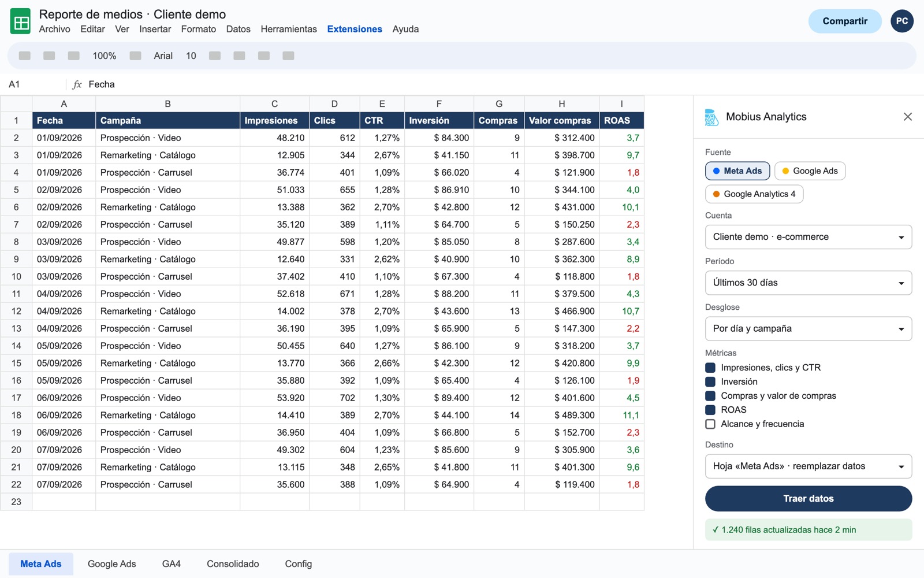Select Google Ads source chip
Viewport: 924px width, 578px height.
point(810,171)
